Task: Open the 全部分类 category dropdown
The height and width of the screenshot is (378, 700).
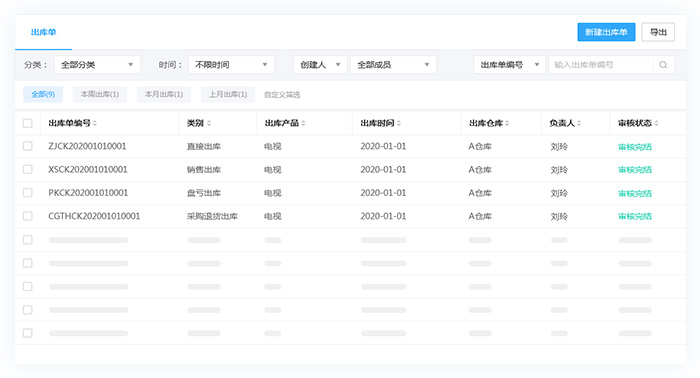Action: pyautogui.click(x=97, y=65)
